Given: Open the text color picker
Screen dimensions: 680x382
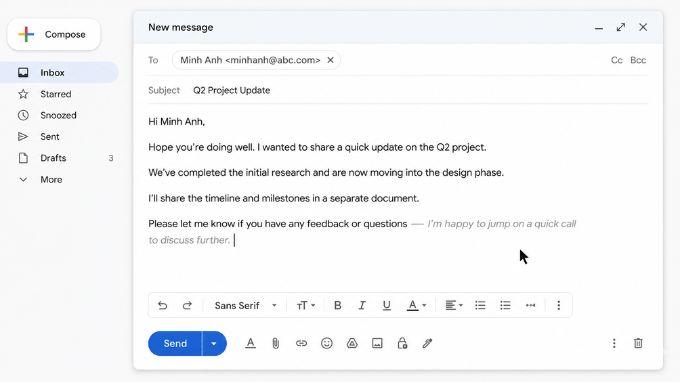Looking at the screenshot, I should coord(416,305).
